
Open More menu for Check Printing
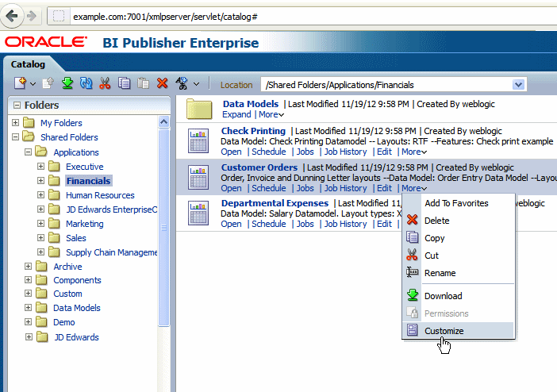(414, 152)
